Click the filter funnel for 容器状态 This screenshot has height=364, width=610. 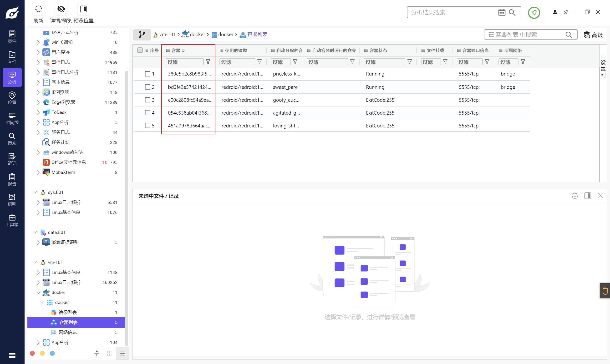[409, 62]
